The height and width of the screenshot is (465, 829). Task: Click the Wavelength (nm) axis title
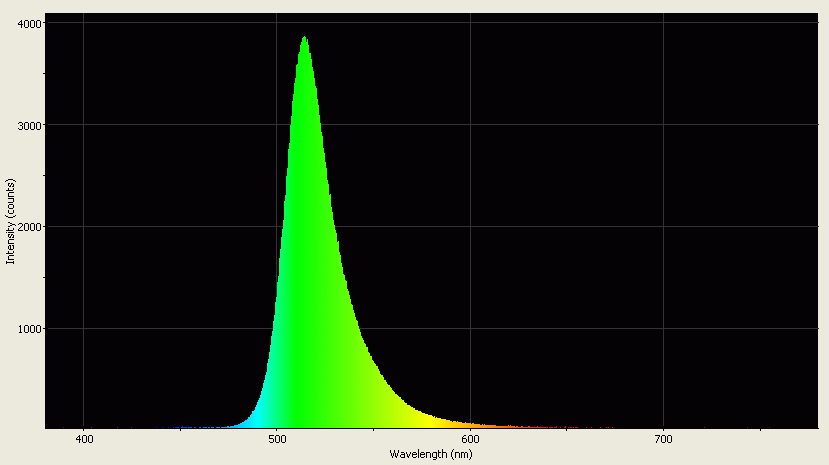pos(431,454)
